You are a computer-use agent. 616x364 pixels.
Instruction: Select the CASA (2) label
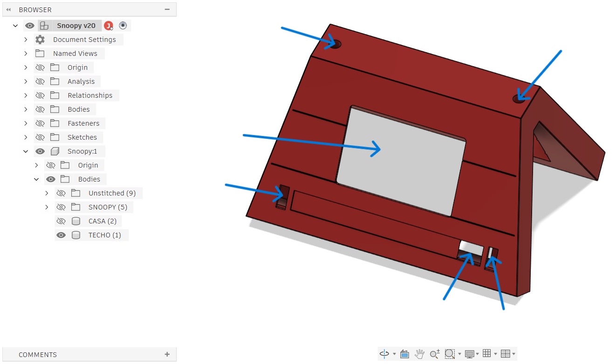click(103, 221)
